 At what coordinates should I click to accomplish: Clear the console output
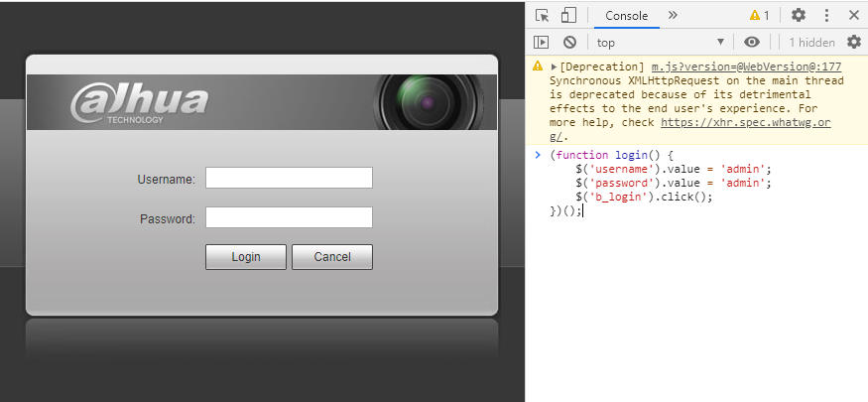[569, 42]
